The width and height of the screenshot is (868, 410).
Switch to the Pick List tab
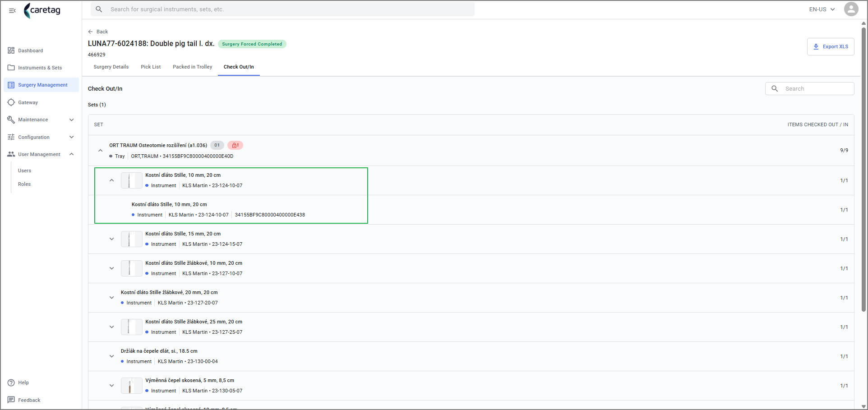pyautogui.click(x=151, y=67)
